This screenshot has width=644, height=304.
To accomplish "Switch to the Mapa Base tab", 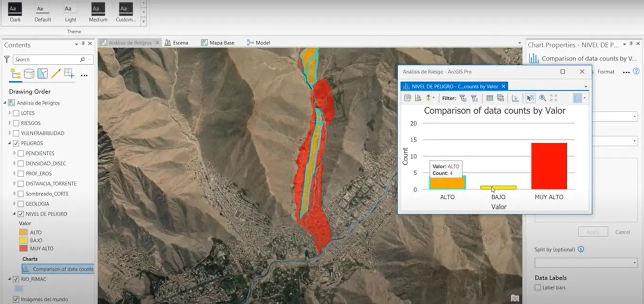I will pos(218,43).
